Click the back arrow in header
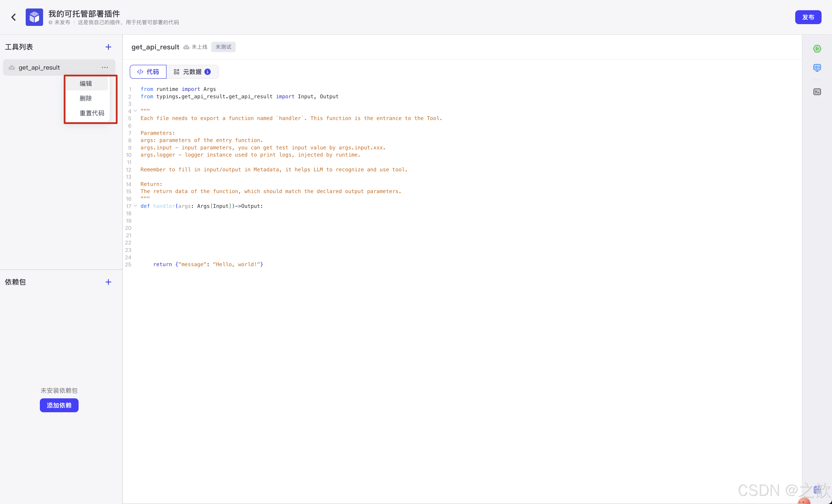 tap(13, 17)
